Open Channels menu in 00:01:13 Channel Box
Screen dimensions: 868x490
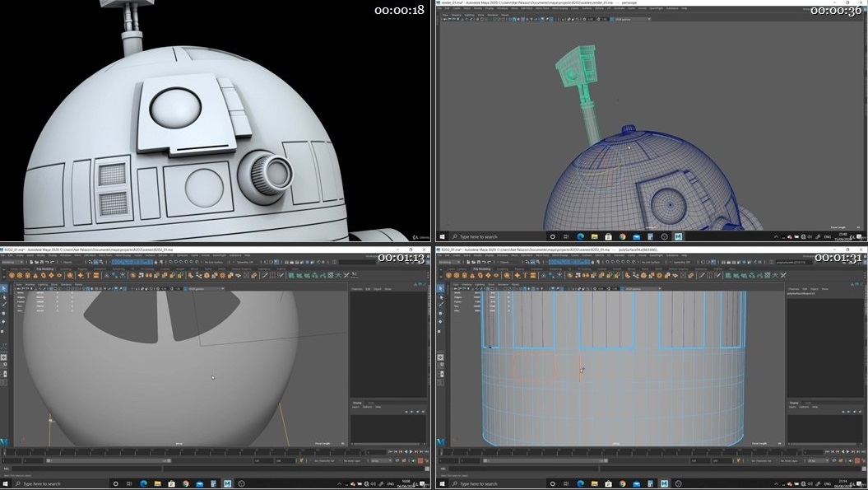pyautogui.click(x=356, y=289)
